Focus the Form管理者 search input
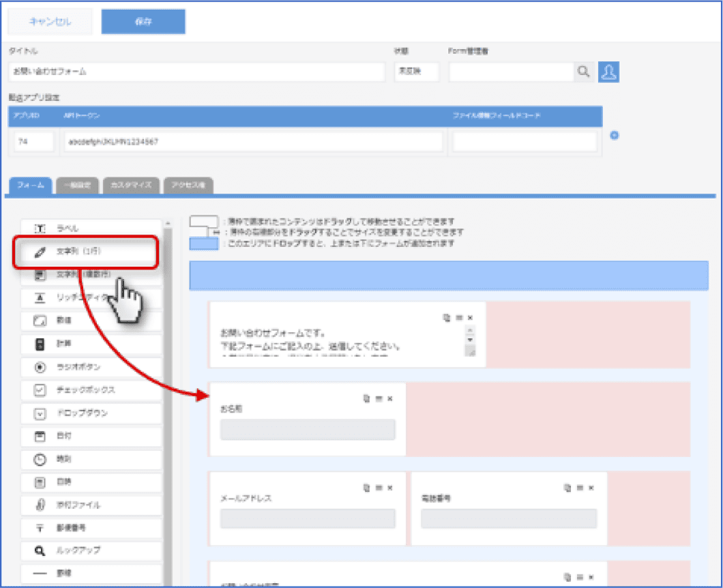 [x=511, y=72]
